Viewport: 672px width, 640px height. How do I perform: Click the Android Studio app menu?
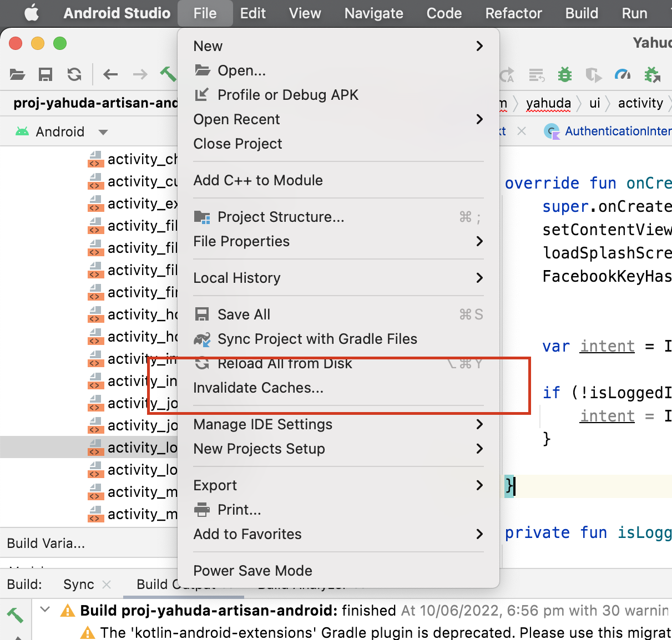click(117, 13)
